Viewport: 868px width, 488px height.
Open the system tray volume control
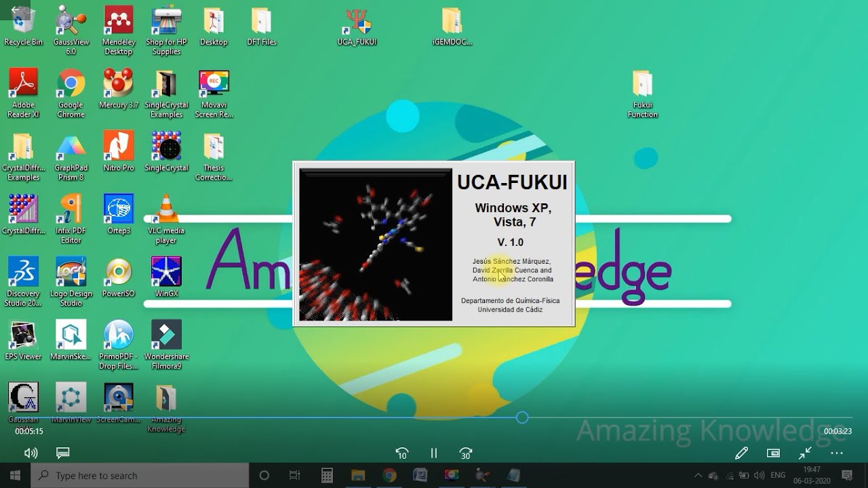coord(759,475)
